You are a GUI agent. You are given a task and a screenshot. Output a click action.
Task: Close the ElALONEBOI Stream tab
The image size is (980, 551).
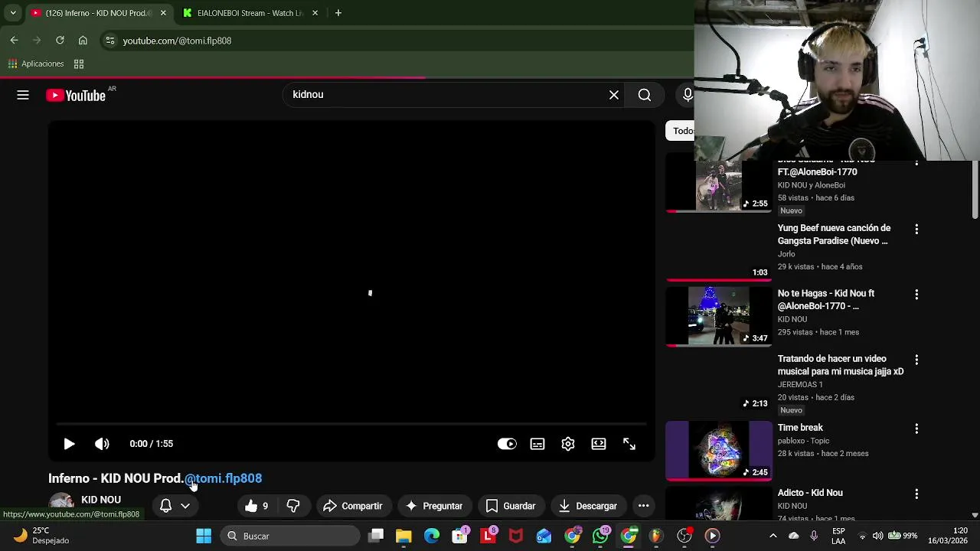click(x=315, y=13)
